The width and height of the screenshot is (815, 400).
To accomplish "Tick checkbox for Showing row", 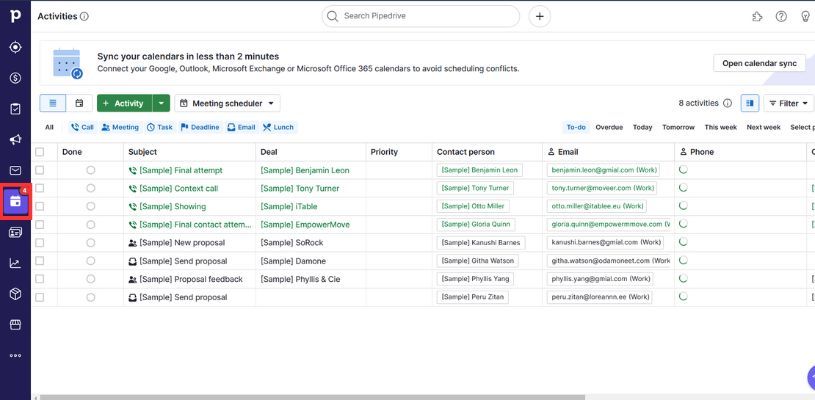I will [40, 206].
